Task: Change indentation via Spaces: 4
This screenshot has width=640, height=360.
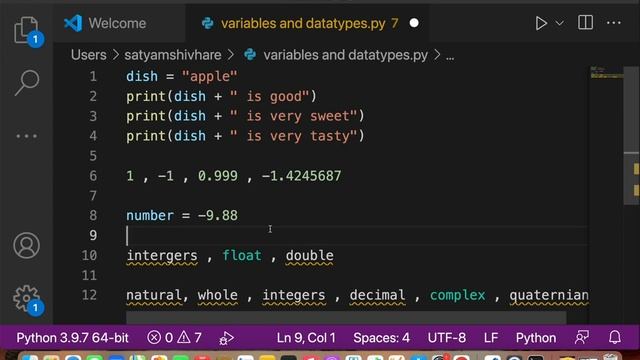Action: point(381,338)
